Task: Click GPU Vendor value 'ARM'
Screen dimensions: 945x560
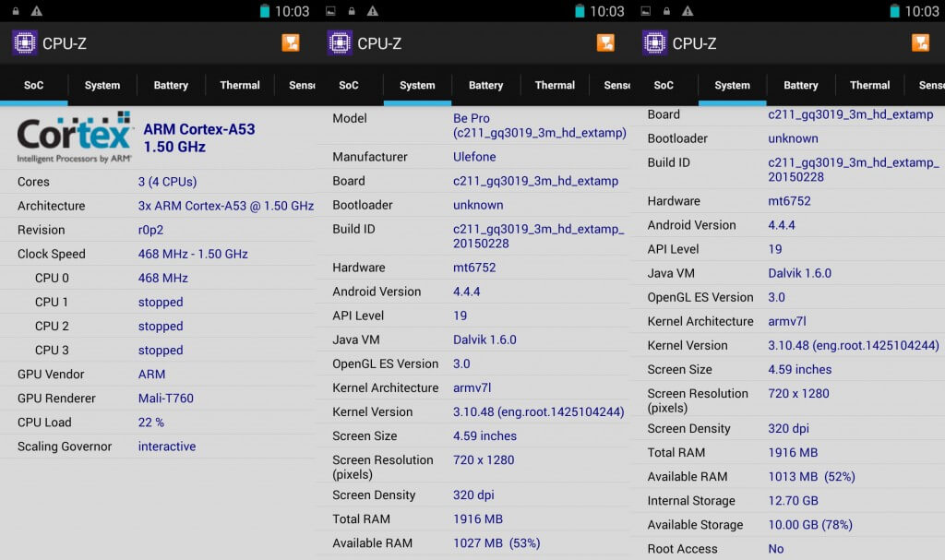Action: coord(152,375)
